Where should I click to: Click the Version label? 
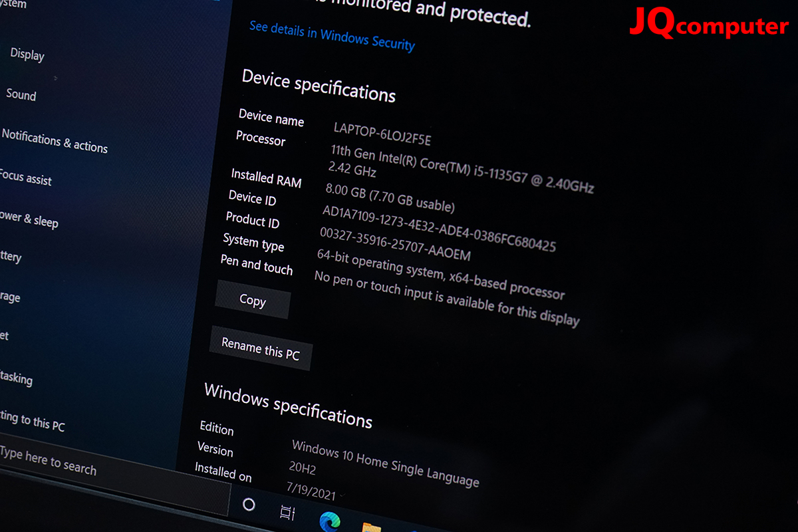(215, 449)
